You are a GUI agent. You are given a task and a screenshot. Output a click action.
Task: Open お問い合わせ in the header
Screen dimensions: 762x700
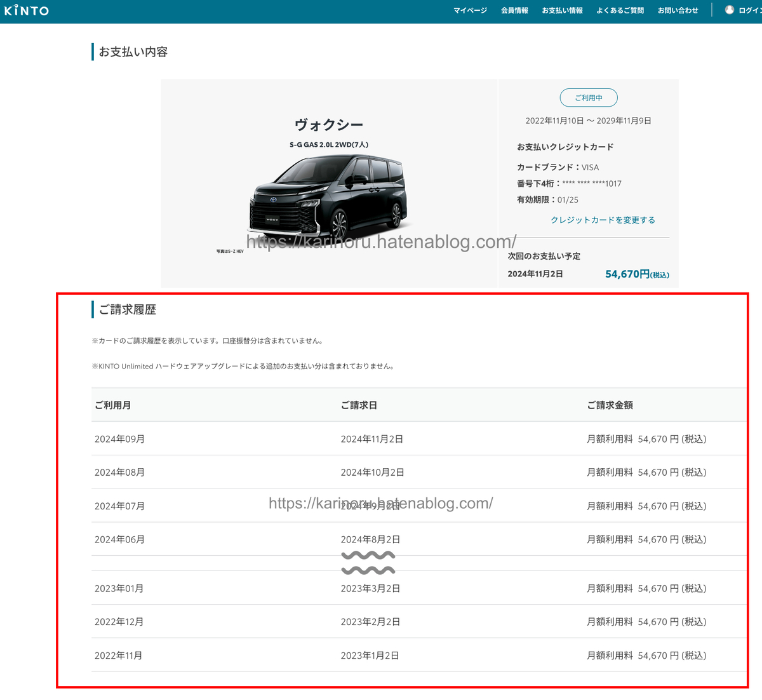click(x=678, y=11)
